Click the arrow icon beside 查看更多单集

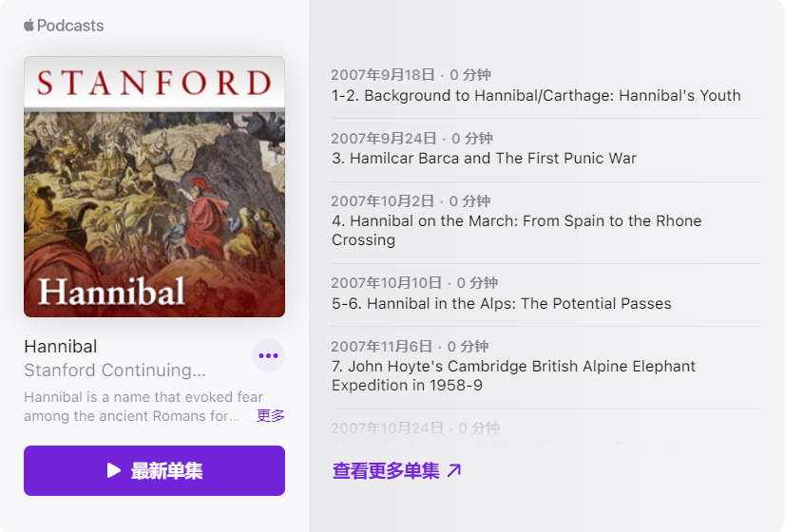tap(454, 470)
